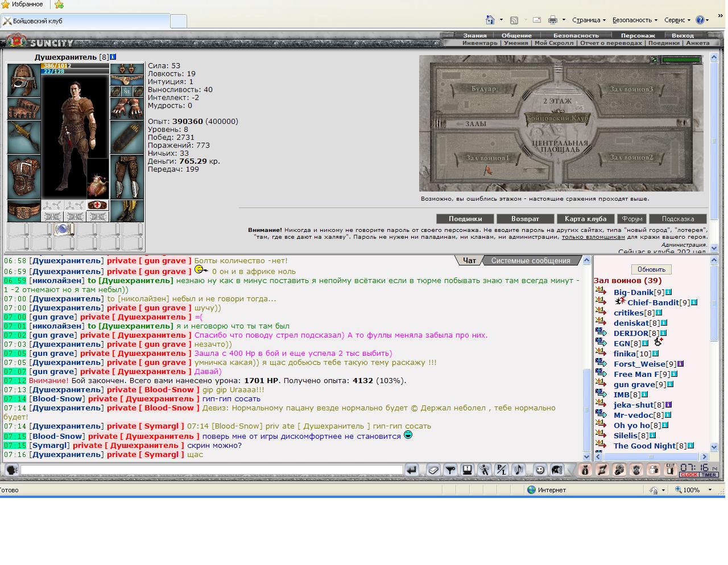
Task: Toggle the P/L translit button
Action: tap(501, 470)
